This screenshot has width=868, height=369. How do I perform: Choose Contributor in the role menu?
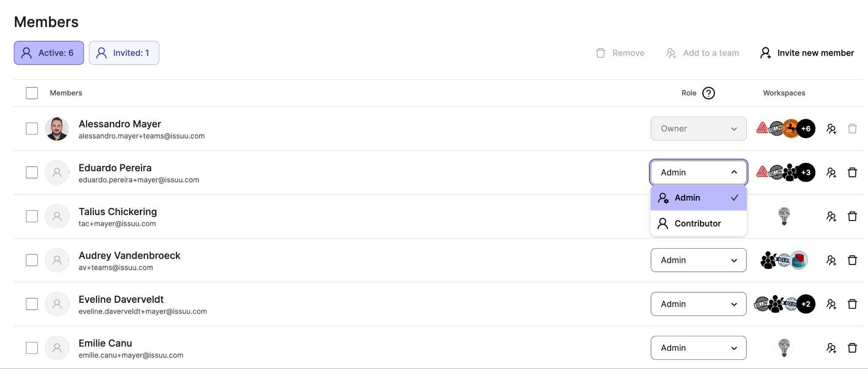pyautogui.click(x=698, y=224)
